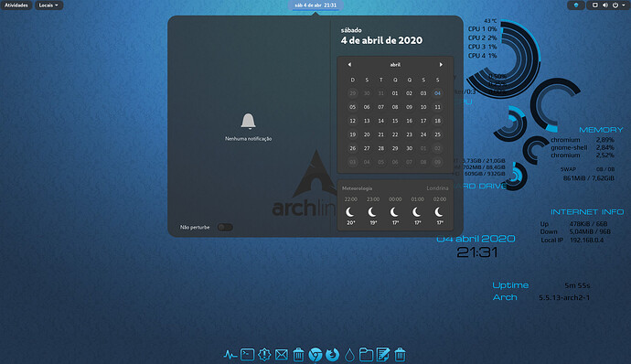Click the notification bell icon
This screenshot has height=364, width=631.
tap(249, 122)
